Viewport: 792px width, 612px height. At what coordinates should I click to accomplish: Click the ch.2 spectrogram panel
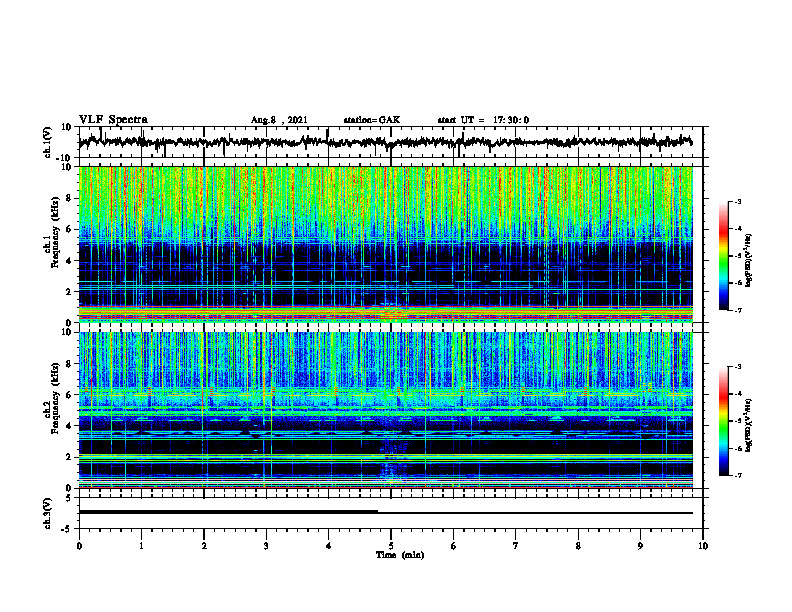(386, 410)
